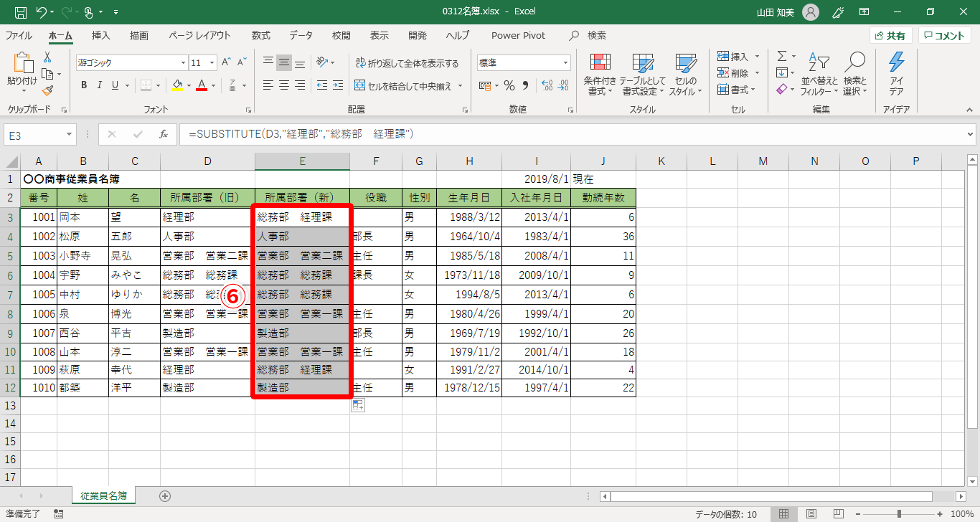Image resolution: width=980 pixels, height=522 pixels.
Task: Click the formula bar input field
Action: point(571,134)
